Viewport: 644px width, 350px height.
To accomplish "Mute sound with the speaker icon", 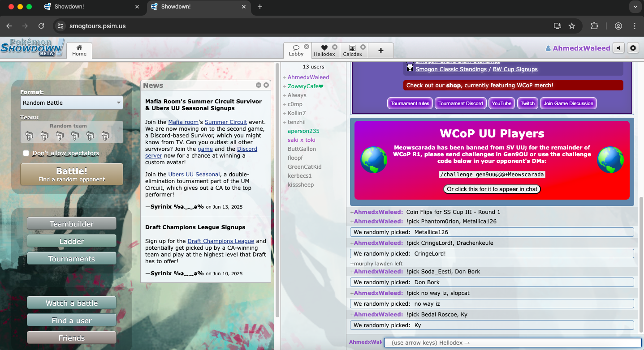I will pos(618,48).
